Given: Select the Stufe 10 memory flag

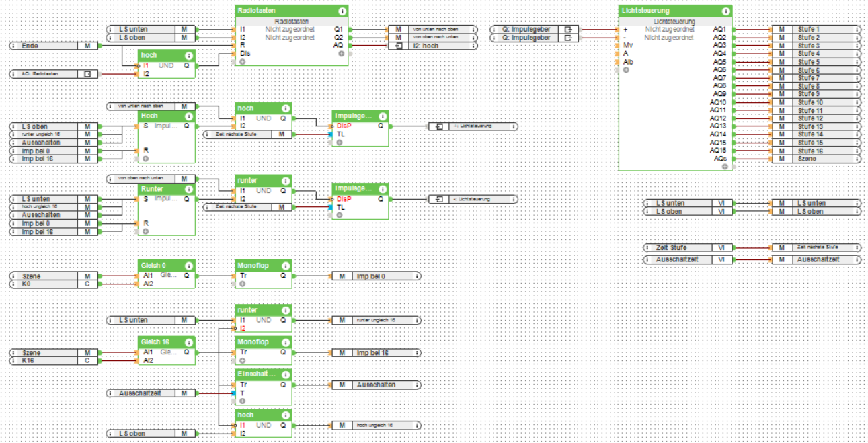Looking at the screenshot, I should point(816,102).
